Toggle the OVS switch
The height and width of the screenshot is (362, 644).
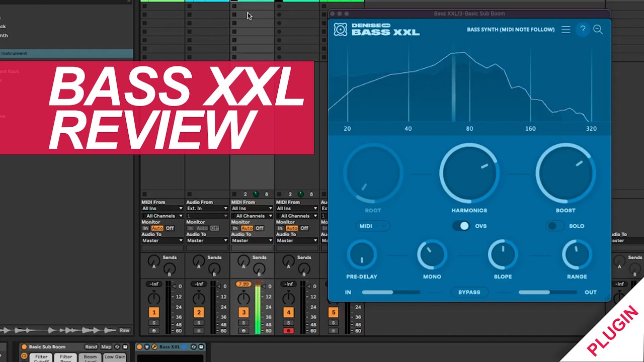(461, 226)
